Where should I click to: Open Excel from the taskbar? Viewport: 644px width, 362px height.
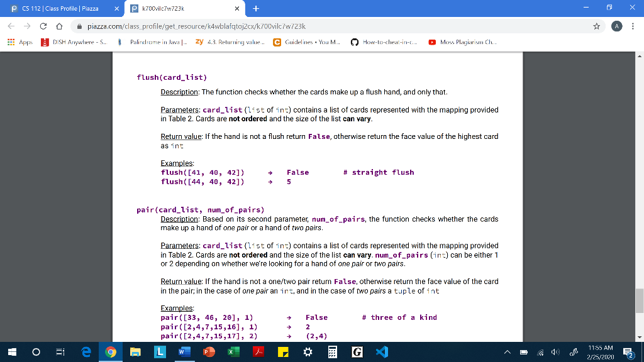(x=232, y=353)
